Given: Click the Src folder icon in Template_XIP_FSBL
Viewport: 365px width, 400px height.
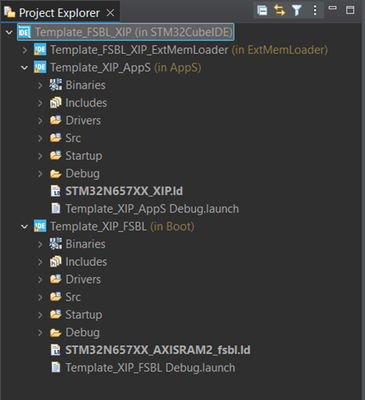Looking at the screenshot, I should (x=56, y=297).
